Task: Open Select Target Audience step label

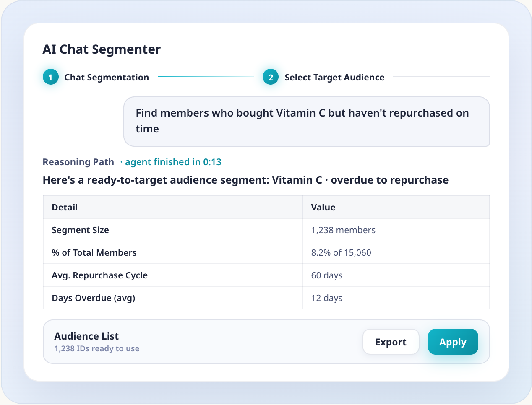Action: click(x=334, y=78)
